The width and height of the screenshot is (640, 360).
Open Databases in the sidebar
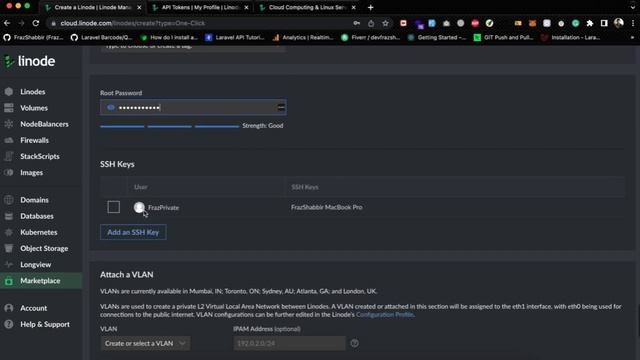coord(37,216)
